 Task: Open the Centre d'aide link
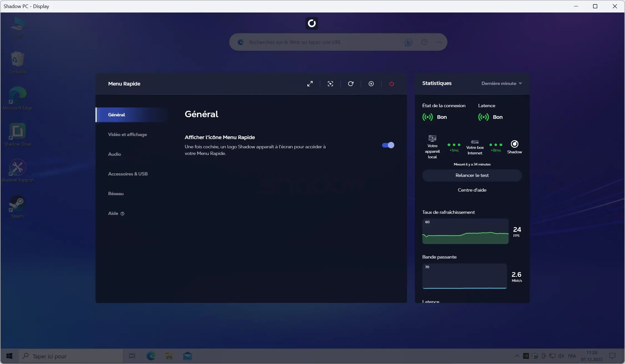(x=472, y=190)
